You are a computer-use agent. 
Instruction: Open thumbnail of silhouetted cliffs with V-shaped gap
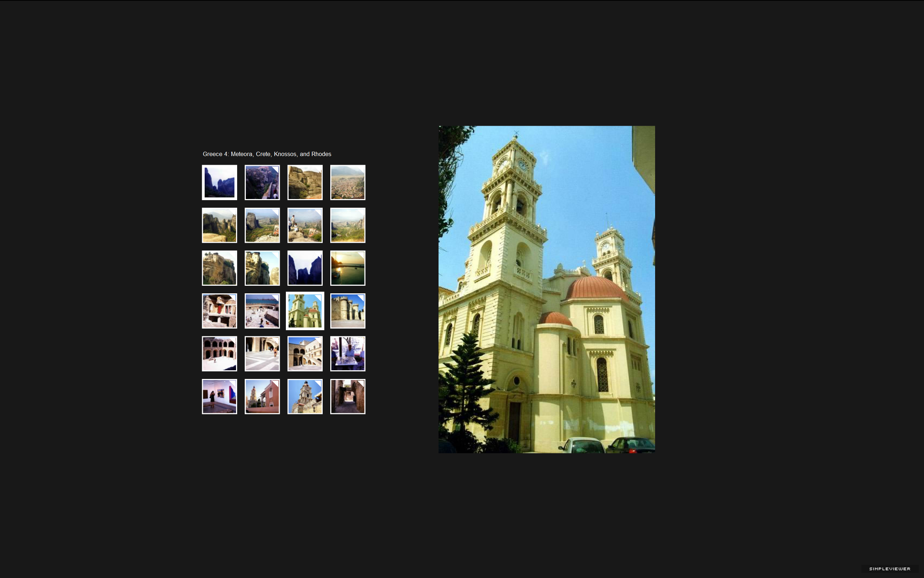(305, 268)
